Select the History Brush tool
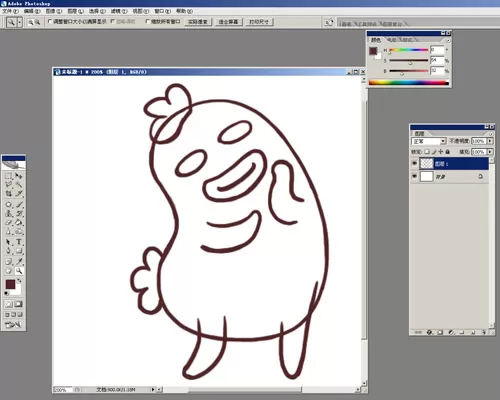500x400 pixels. [x=19, y=213]
